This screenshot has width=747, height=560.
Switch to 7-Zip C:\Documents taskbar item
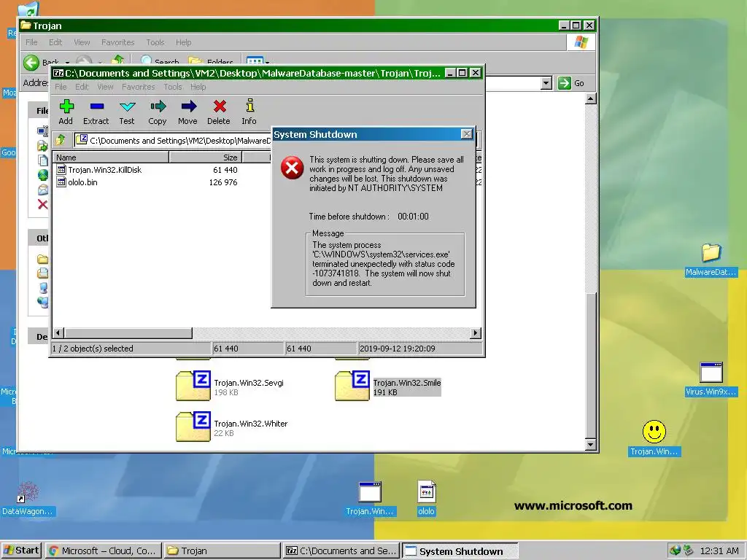click(341, 551)
